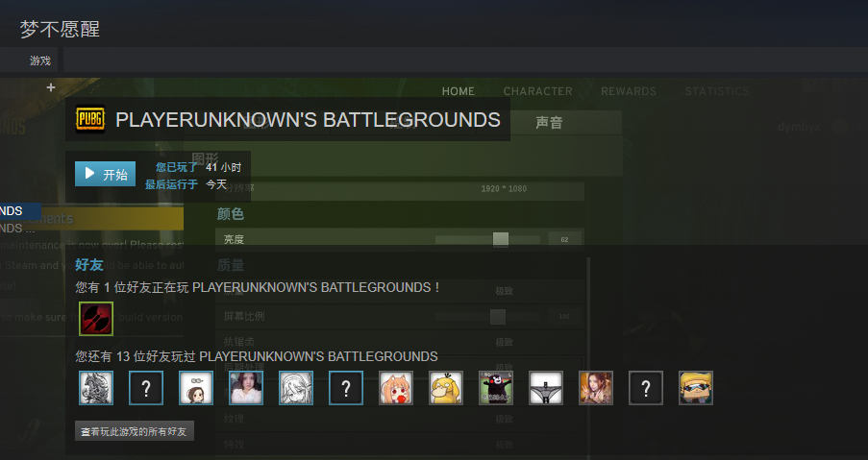Open the 声音 settings tab
The width and height of the screenshot is (868, 460).
tap(549, 122)
